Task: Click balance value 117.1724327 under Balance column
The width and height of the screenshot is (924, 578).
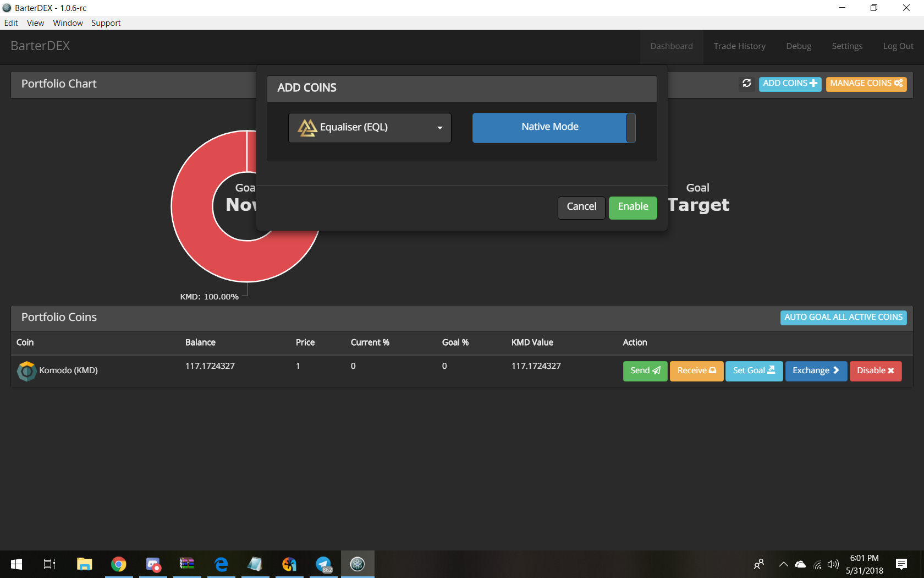Action: pos(210,366)
